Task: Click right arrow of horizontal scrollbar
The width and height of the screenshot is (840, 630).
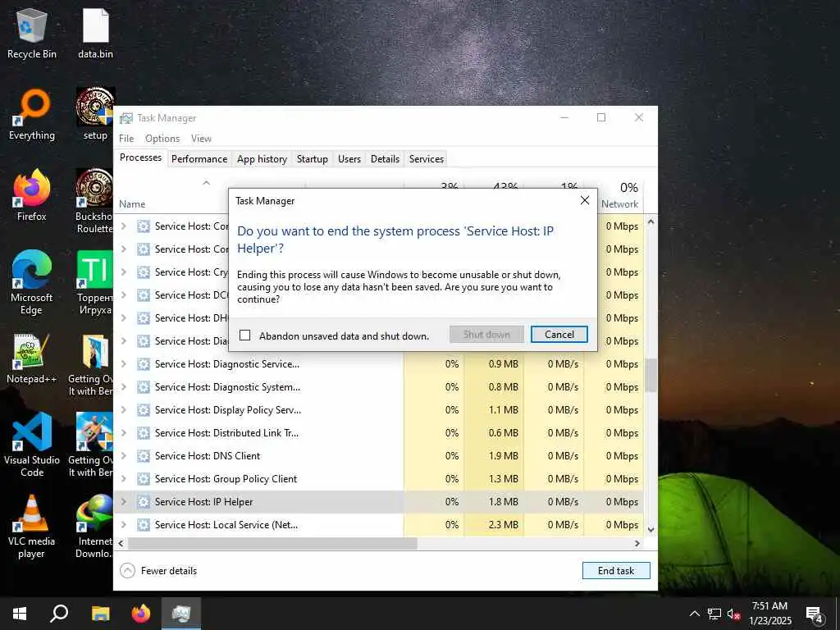Action: point(637,543)
